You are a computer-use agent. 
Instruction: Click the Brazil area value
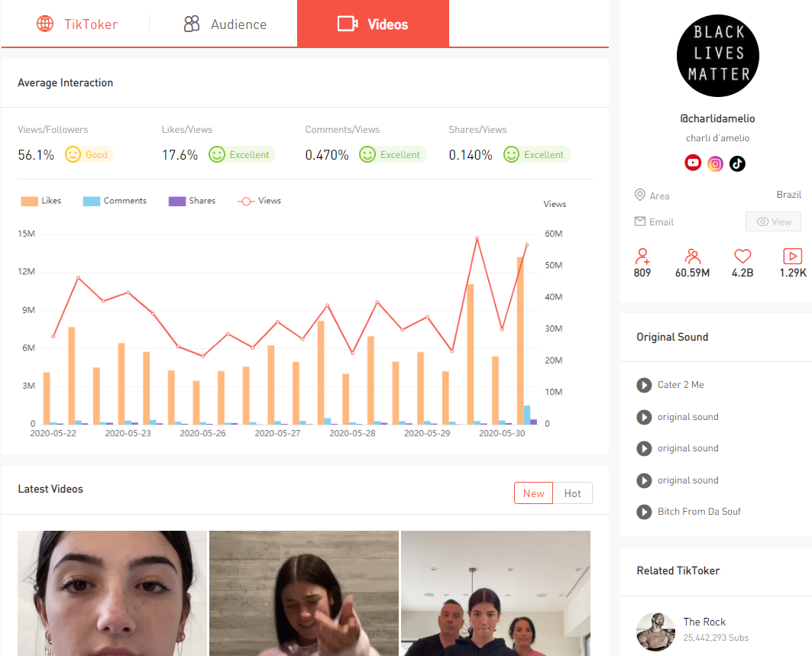[788, 195]
